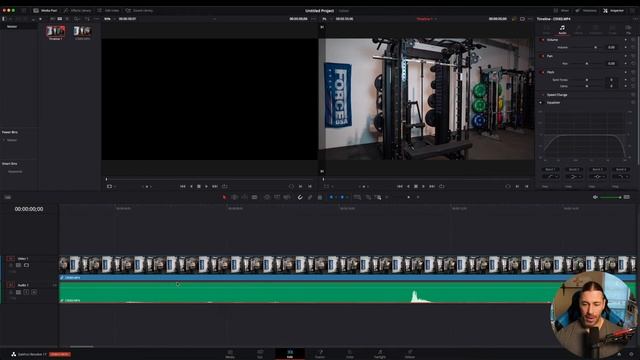640x360 pixels.
Task: Toggle the Position Lock icon
Action: (320, 198)
